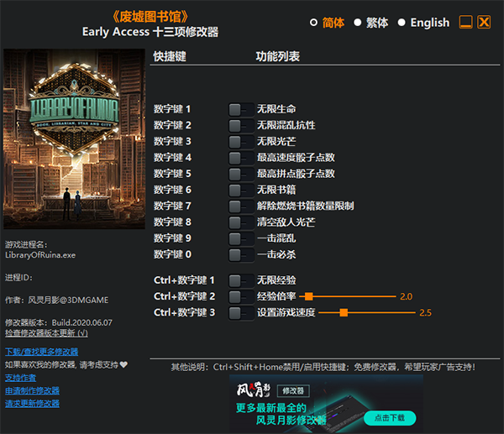Minimize the trainer window icon
Viewport: 504px width, 434px height.
tap(465, 22)
